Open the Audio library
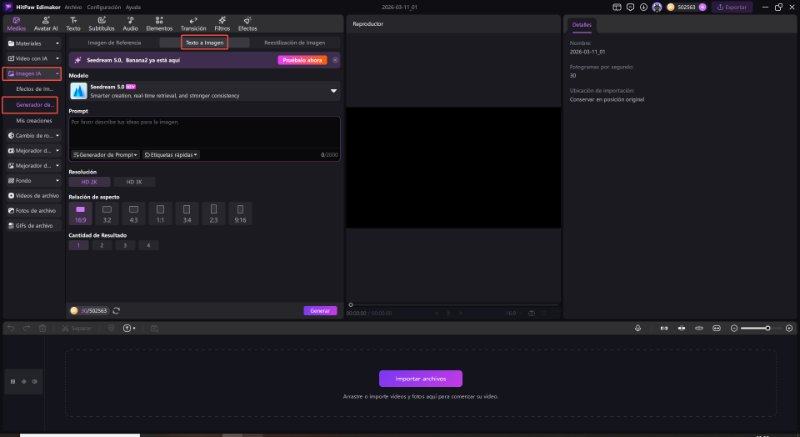This screenshot has width=800, height=437. click(x=130, y=23)
